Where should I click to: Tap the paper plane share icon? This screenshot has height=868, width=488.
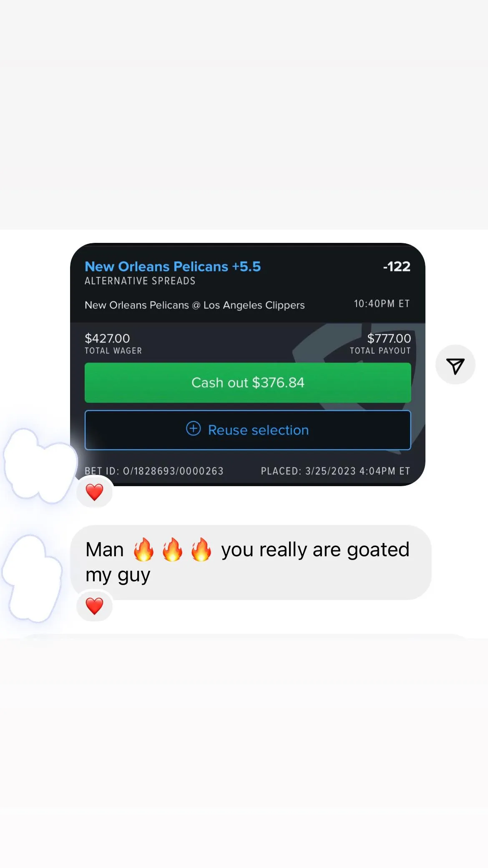point(455,365)
